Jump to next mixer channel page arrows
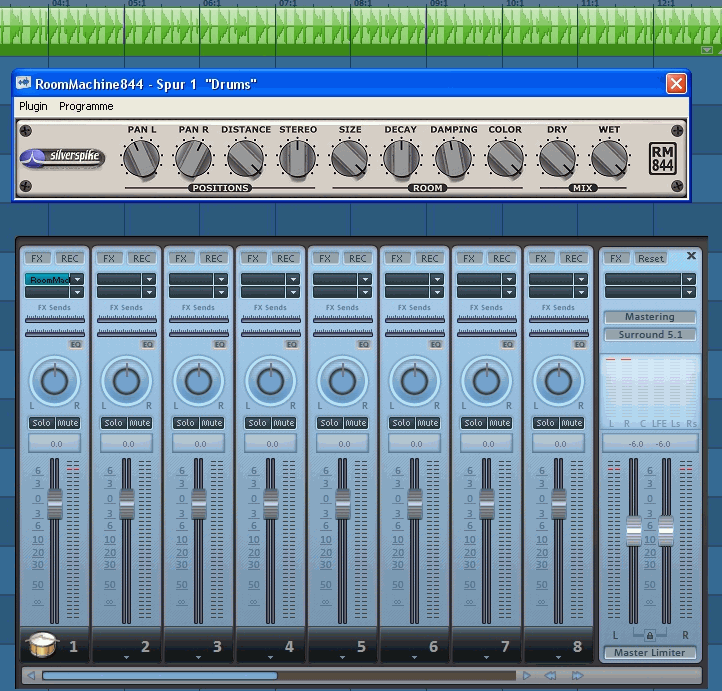Image resolution: width=722 pixels, height=691 pixels. tap(577, 675)
